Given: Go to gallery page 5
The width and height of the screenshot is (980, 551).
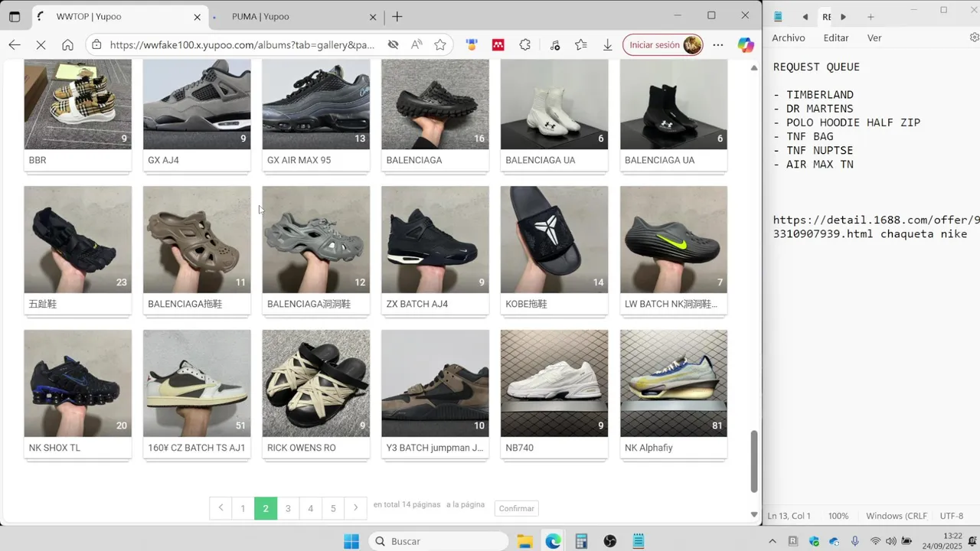Looking at the screenshot, I should coord(333,508).
